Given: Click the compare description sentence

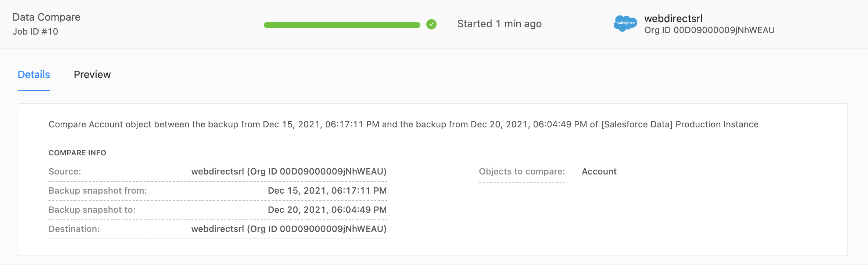Looking at the screenshot, I should pos(403,124).
